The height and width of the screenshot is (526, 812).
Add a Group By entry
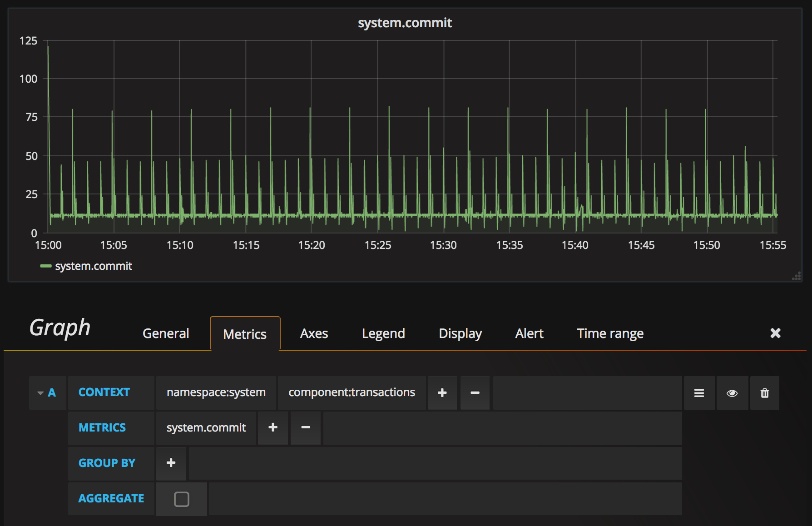[x=171, y=463]
